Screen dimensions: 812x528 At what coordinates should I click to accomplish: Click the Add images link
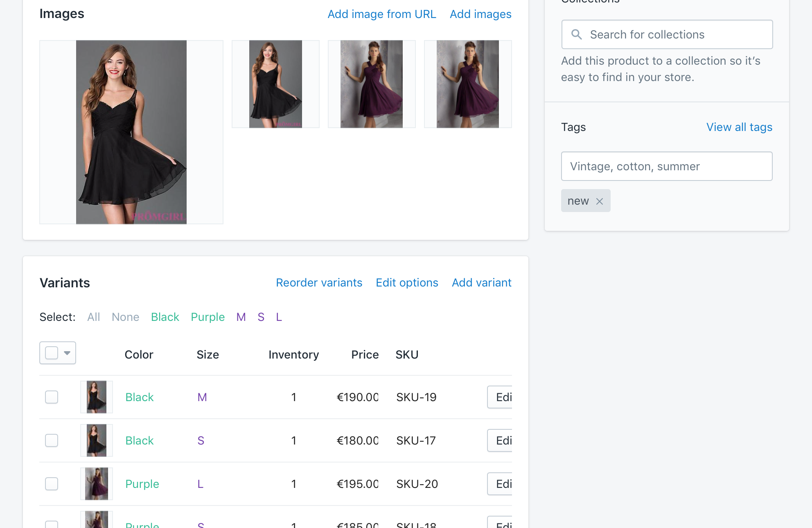(x=480, y=14)
